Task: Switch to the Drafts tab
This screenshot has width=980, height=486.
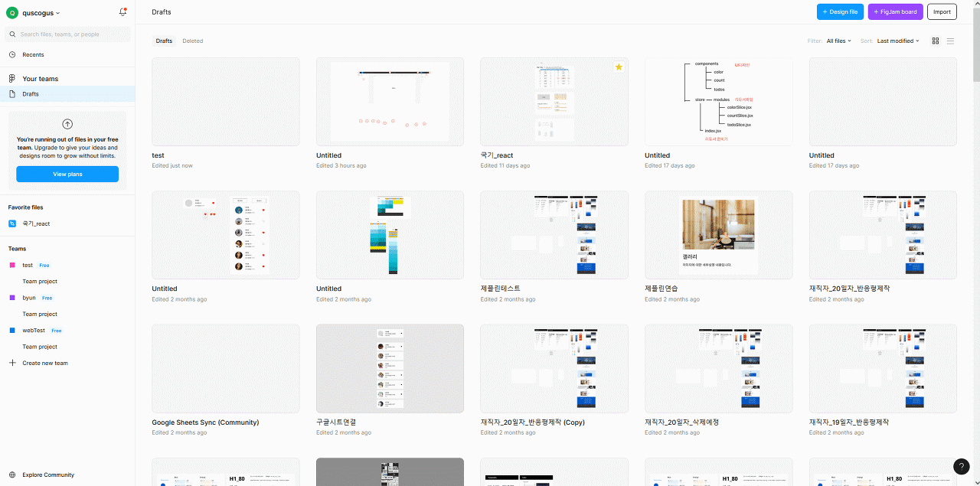Action: point(164,41)
